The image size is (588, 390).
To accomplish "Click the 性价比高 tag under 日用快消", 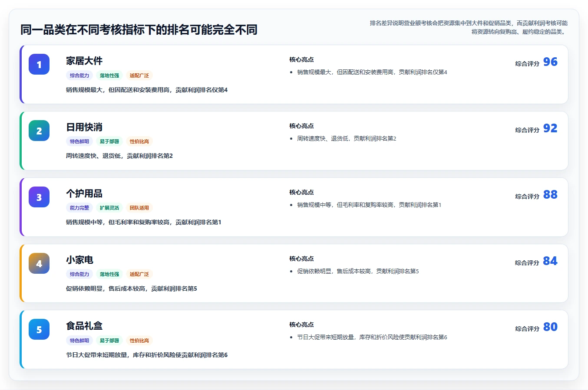I will coord(139,141).
